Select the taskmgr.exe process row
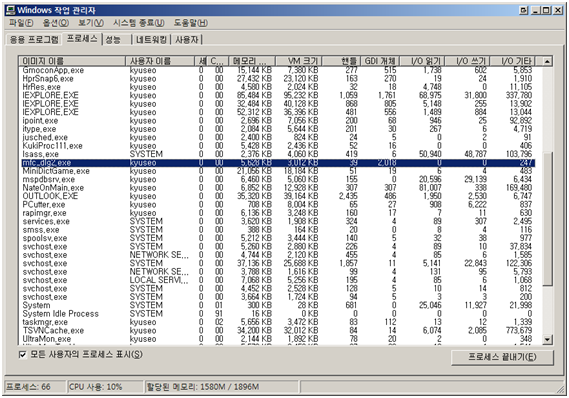This screenshot has width=569, height=398. 277,322
